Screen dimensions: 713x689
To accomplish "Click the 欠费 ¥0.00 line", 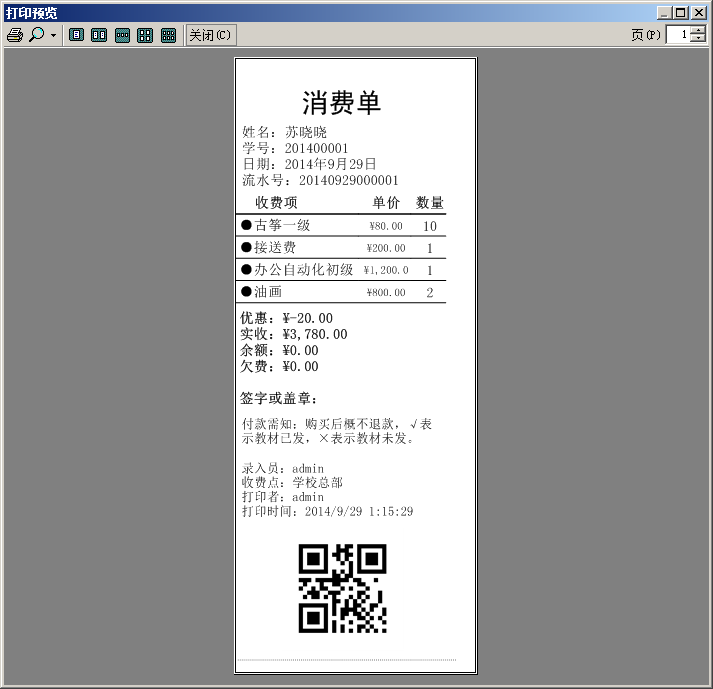I will pyautogui.click(x=279, y=367).
